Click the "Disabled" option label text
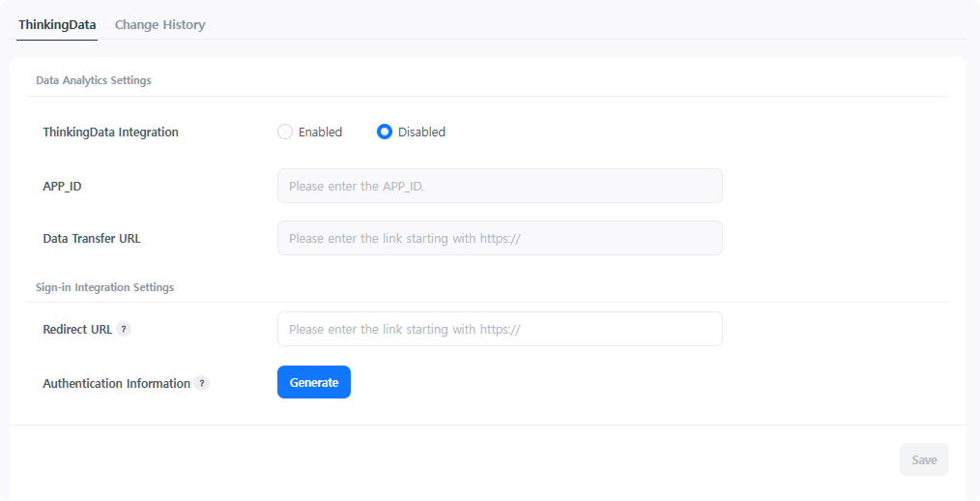The height and width of the screenshot is (501, 980). click(x=421, y=132)
